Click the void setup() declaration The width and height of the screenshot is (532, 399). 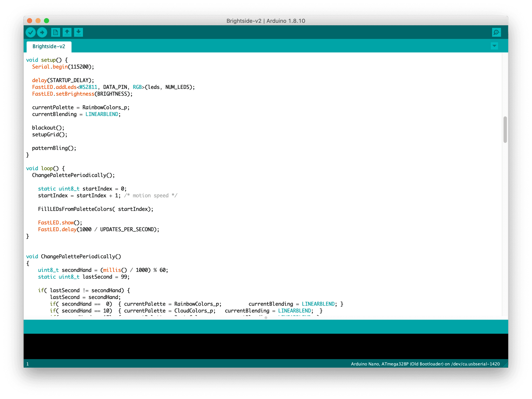point(47,60)
